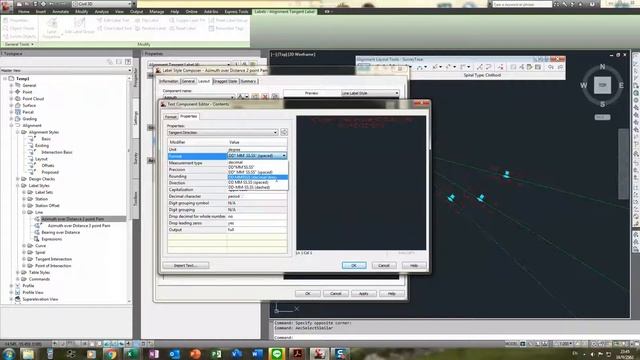
Task: Select the Intersection Basic alignment style
Action: point(57,152)
